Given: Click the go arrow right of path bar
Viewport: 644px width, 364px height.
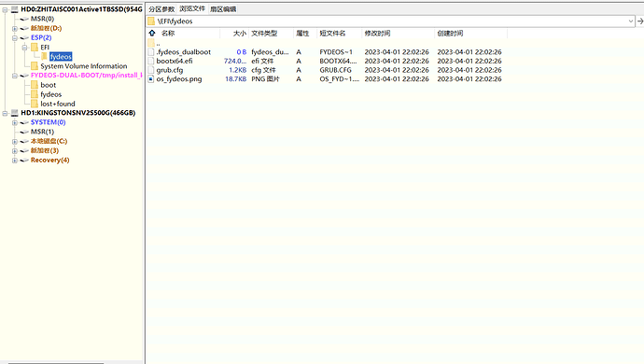Looking at the screenshot, I should click(x=640, y=21).
